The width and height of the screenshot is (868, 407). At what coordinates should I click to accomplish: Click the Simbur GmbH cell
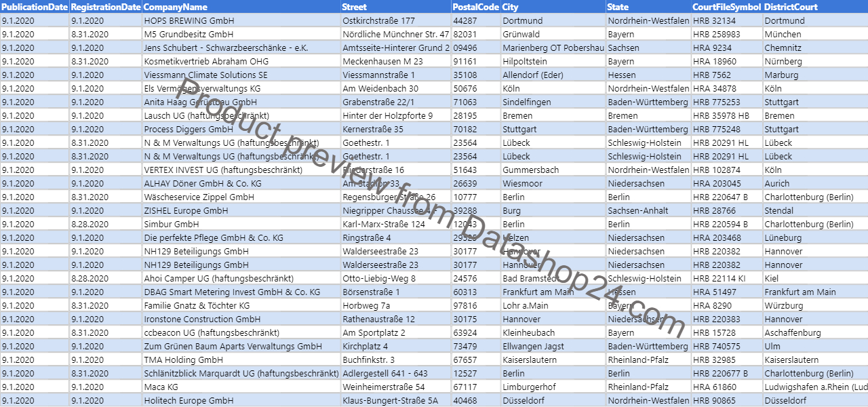[x=241, y=224]
